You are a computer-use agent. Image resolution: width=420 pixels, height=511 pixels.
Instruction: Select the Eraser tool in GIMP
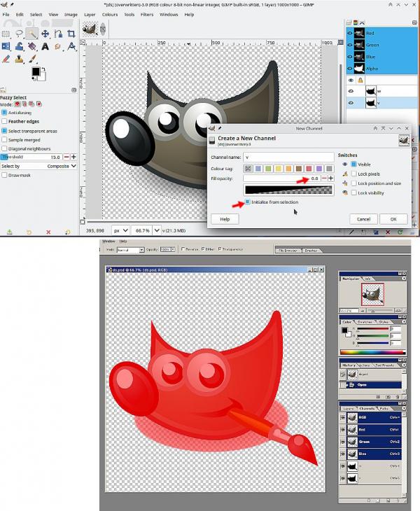(x=6, y=59)
